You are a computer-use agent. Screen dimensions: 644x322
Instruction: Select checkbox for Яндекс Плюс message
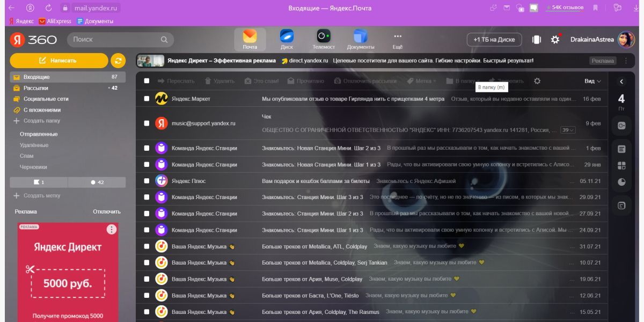point(147,181)
